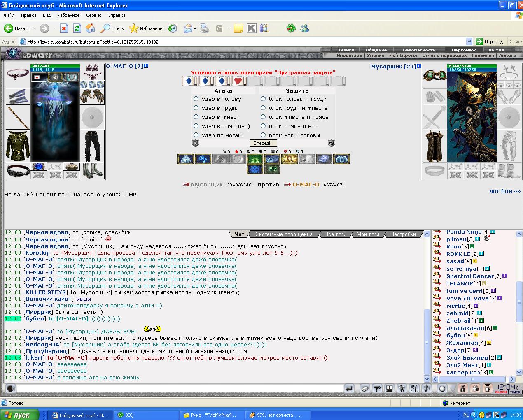Screen dimensions: 523x420
Task: Open the smiley face icon in chat toolbar
Action: point(441,388)
